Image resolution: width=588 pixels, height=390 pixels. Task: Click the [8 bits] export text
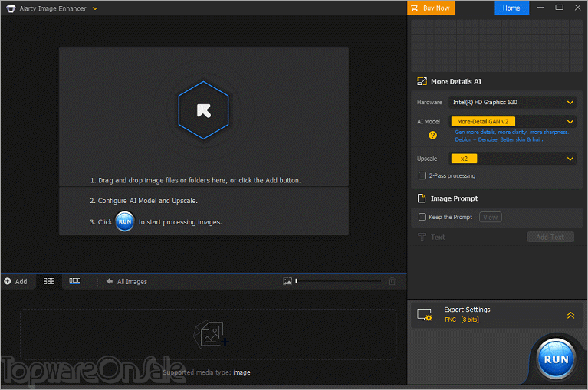pos(470,320)
